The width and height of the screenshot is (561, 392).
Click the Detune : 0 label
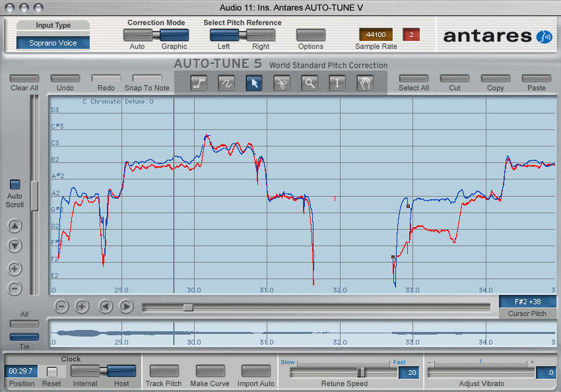pyautogui.click(x=139, y=102)
